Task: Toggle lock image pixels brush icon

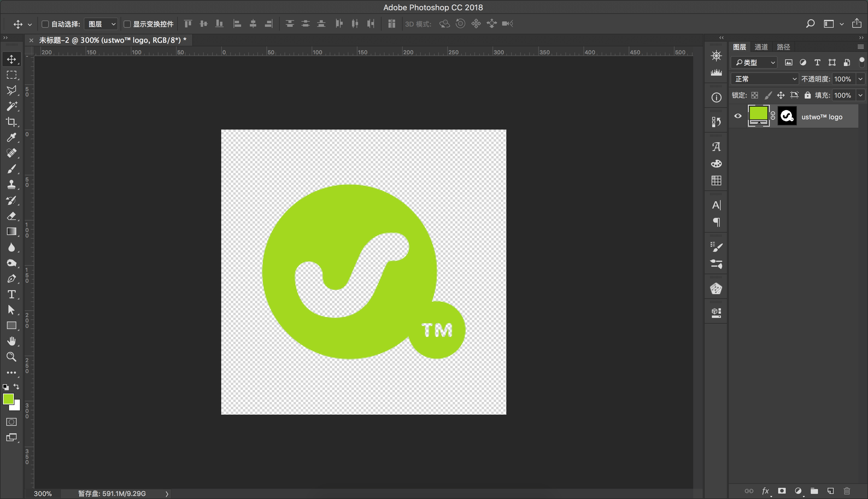Action: click(768, 95)
